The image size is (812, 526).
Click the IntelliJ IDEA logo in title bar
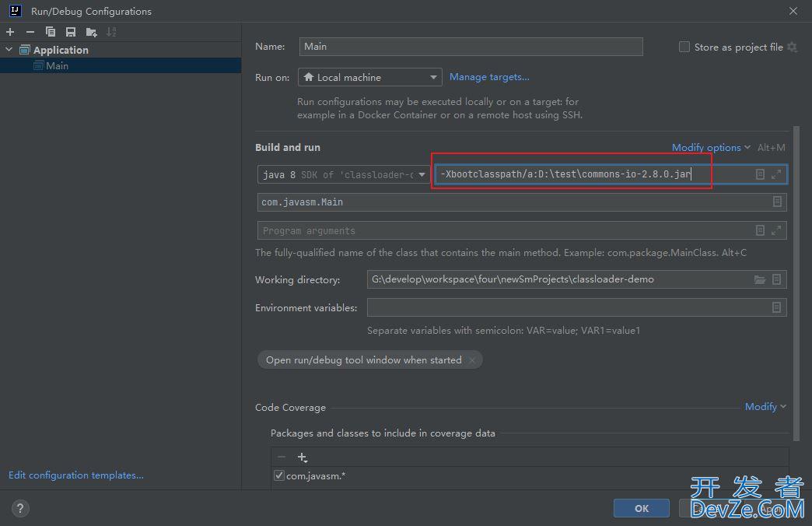point(16,10)
